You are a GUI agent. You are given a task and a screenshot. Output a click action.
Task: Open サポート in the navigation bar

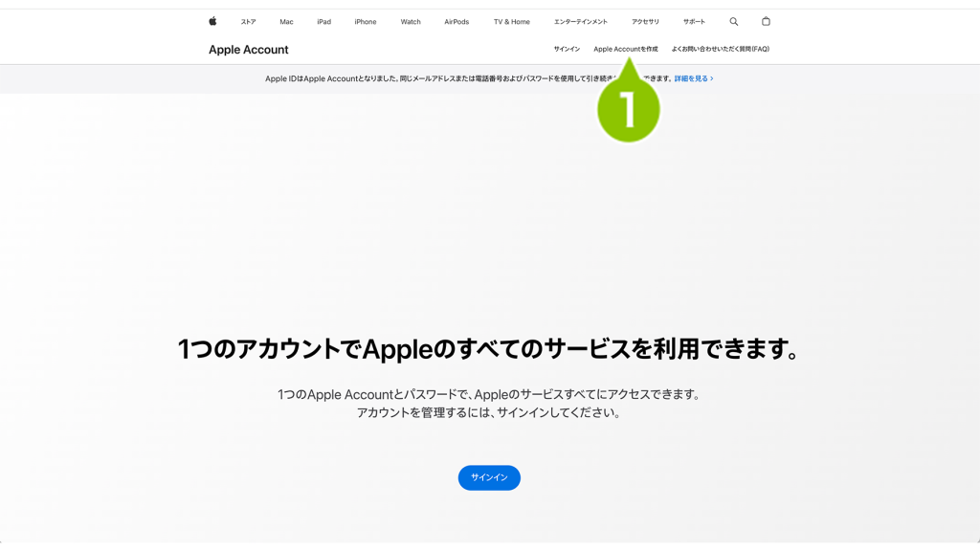click(694, 22)
